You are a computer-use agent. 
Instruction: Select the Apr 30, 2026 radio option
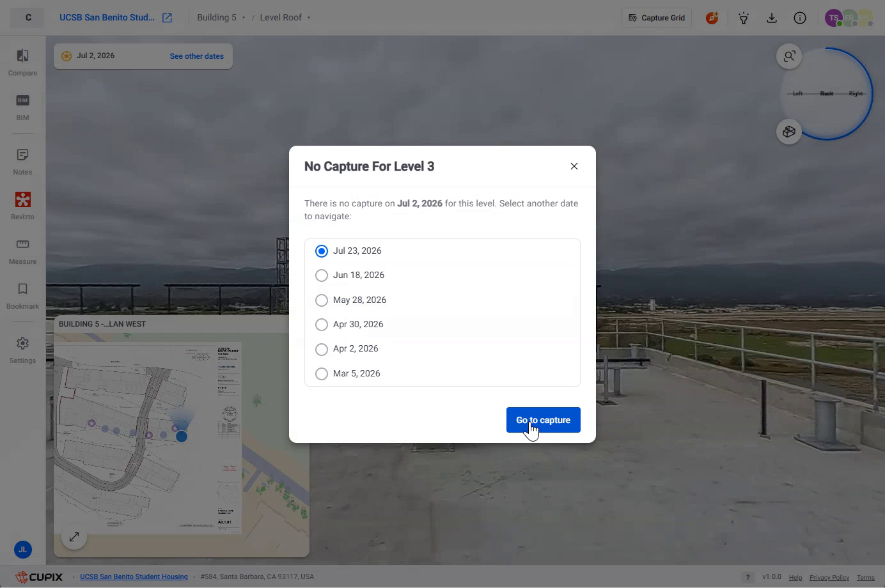(322, 325)
